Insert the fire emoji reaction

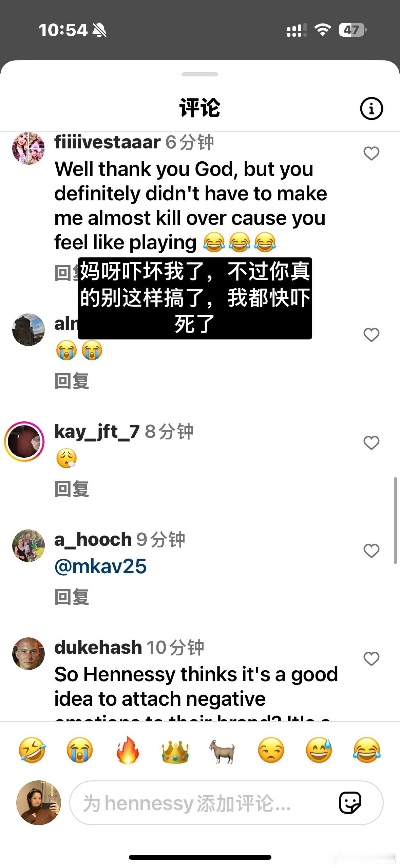[128, 749]
